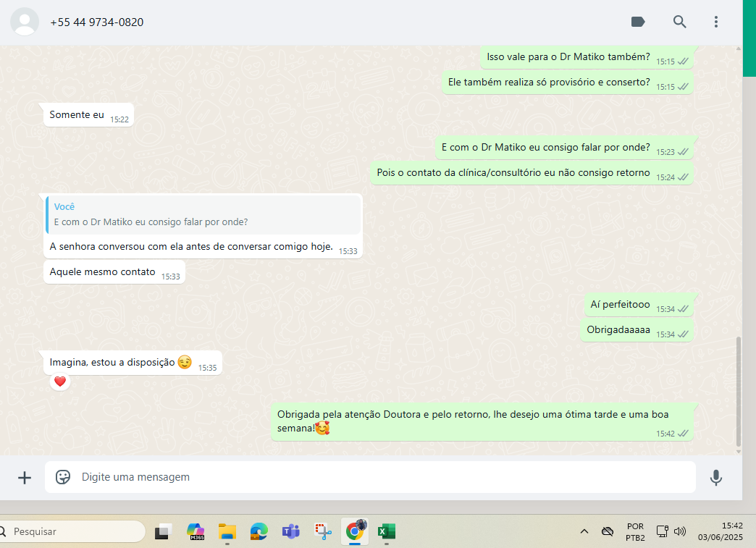
Task: Open Microsoft 365 app on the taskbar
Action: point(196,531)
